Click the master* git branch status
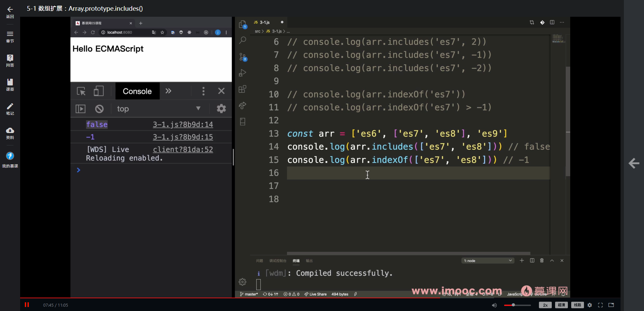Screen dimensions: 644x311 [249, 294]
